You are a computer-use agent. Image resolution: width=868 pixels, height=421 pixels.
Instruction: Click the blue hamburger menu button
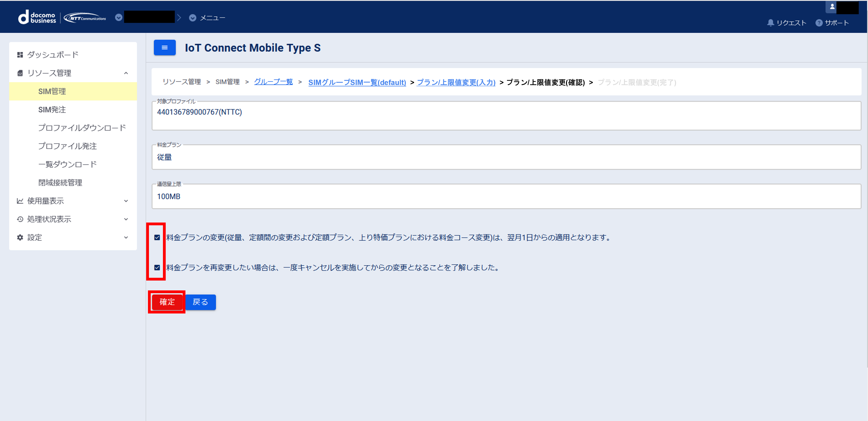coord(165,48)
